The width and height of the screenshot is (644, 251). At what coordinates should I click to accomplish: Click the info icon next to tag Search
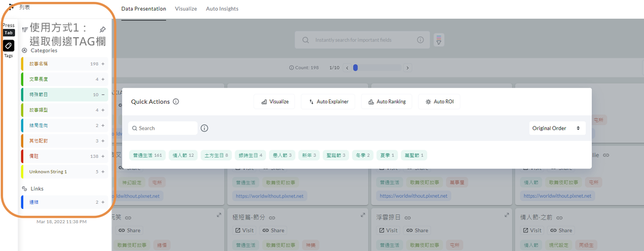click(204, 128)
